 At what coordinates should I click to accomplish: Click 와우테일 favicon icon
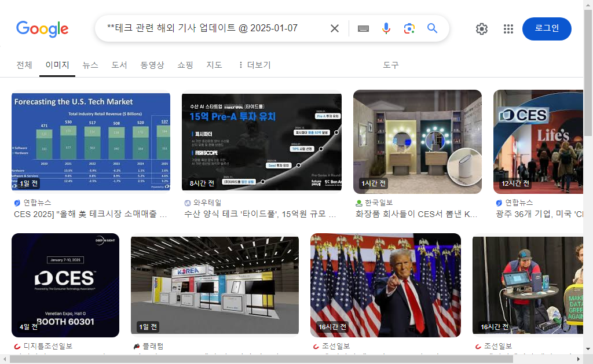187,203
